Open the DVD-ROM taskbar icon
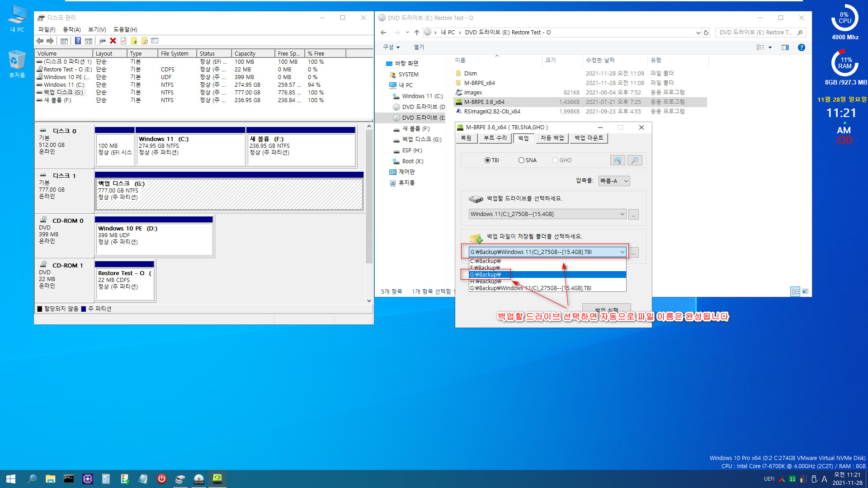Screen dimensions: 868x488 [199, 479]
